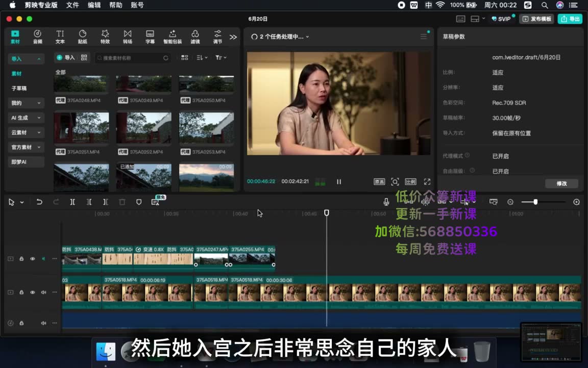
Task: Zoom out the timeline
Action: coord(510,202)
